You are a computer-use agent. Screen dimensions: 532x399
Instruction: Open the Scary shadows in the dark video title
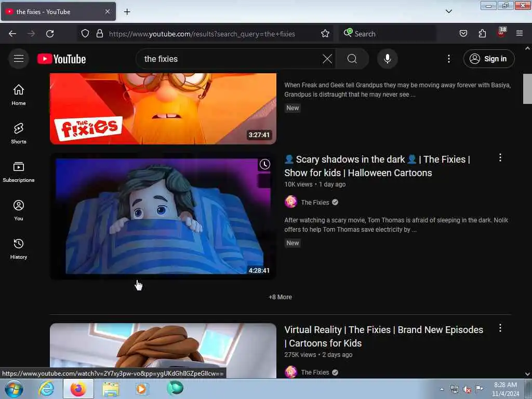click(x=377, y=166)
